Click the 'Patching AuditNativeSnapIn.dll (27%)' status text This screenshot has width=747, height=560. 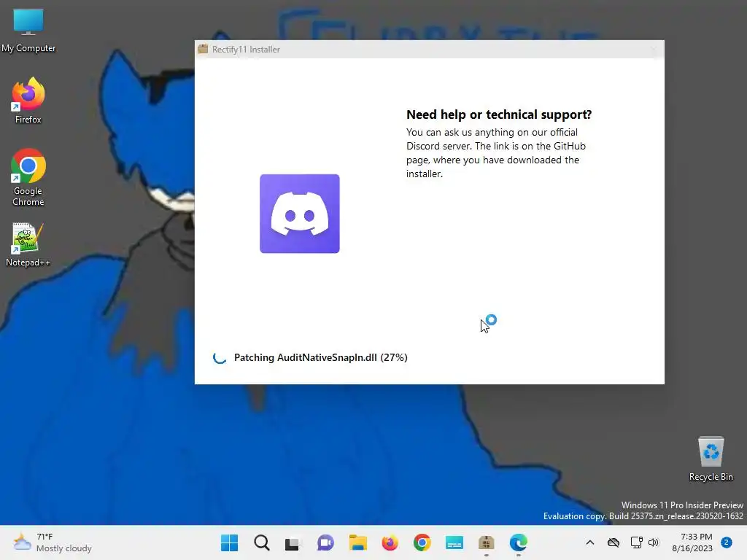(321, 357)
